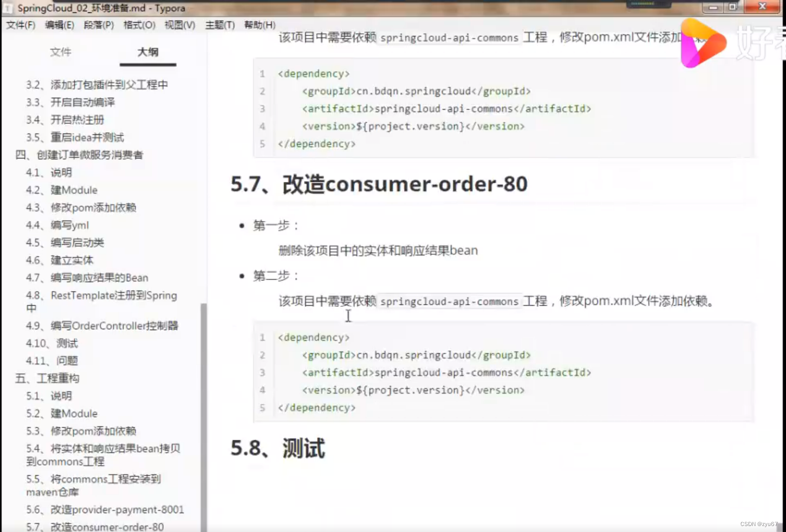Screen dimensions: 786x532
Task: Go to outline item 4.9、编写OrderController控制器
Action: click(102, 325)
